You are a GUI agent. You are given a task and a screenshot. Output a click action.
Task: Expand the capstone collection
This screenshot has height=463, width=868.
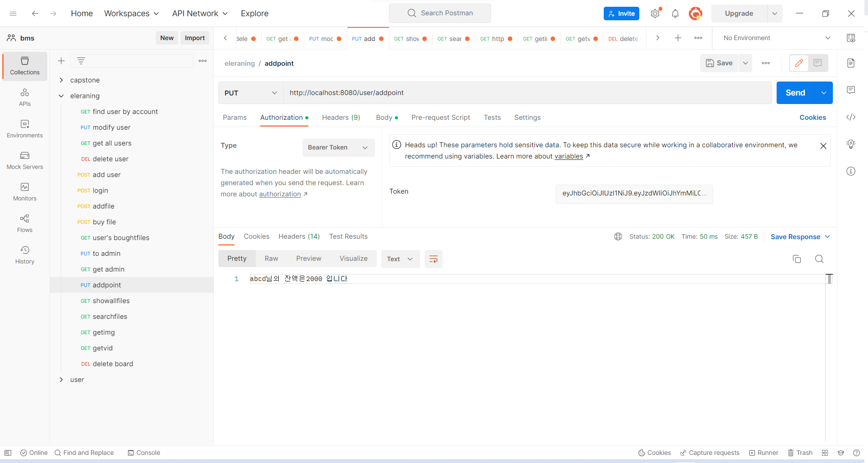pyautogui.click(x=61, y=80)
